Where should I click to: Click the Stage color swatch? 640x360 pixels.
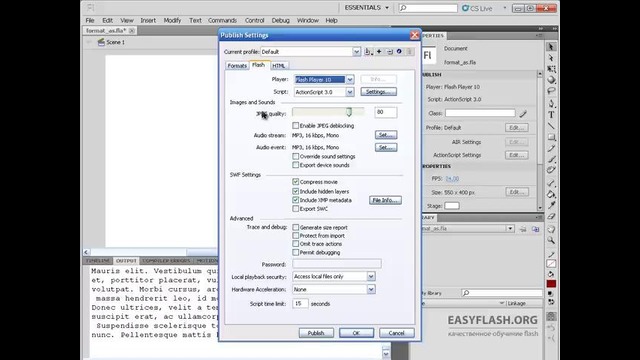[452, 206]
